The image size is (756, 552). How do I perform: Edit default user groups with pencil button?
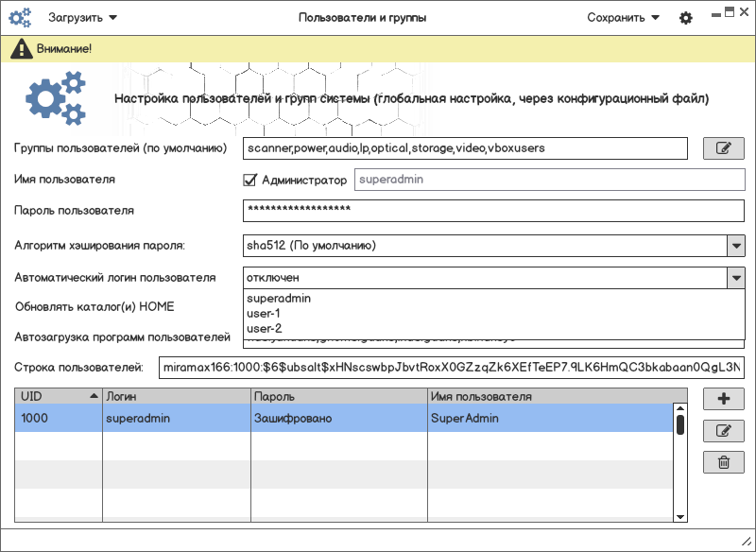coord(723,148)
